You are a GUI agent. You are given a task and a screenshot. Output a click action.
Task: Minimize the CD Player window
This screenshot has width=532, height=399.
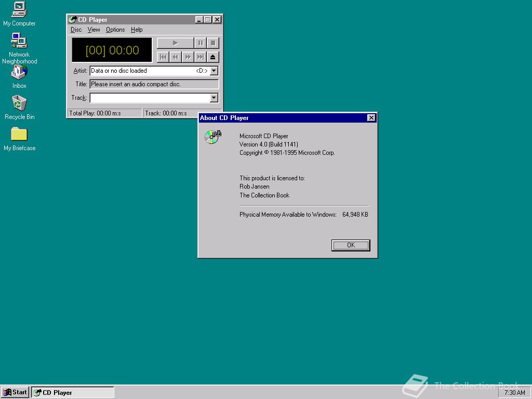click(199, 20)
